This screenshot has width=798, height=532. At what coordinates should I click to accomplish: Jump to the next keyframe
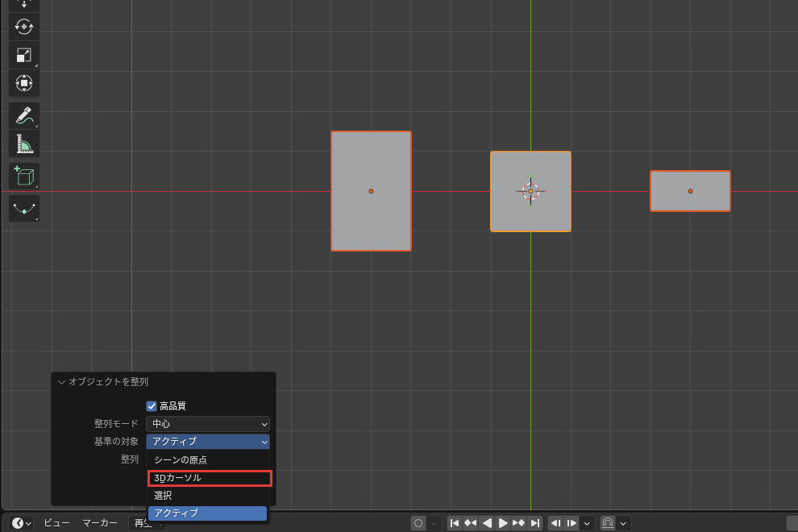(x=518, y=523)
